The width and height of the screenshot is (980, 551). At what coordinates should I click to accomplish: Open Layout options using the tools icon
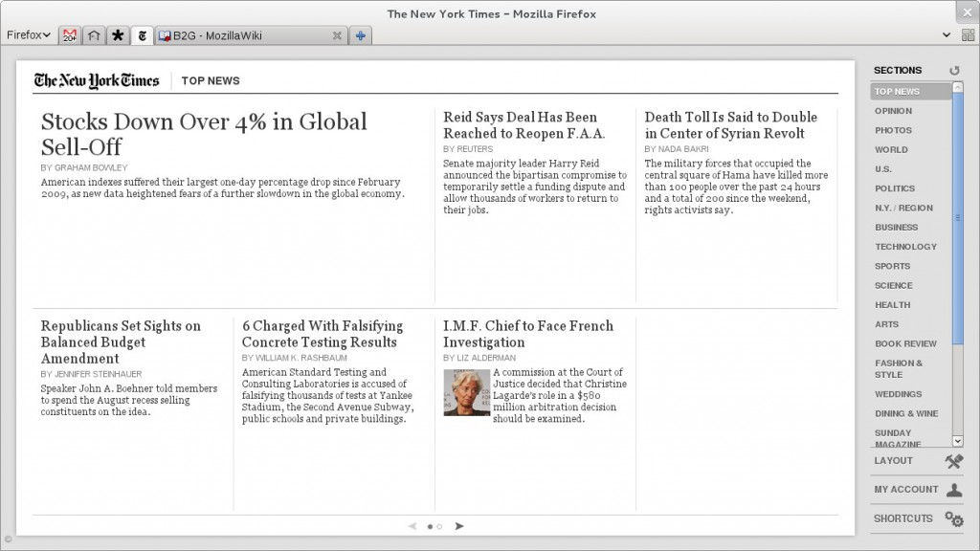click(x=953, y=461)
